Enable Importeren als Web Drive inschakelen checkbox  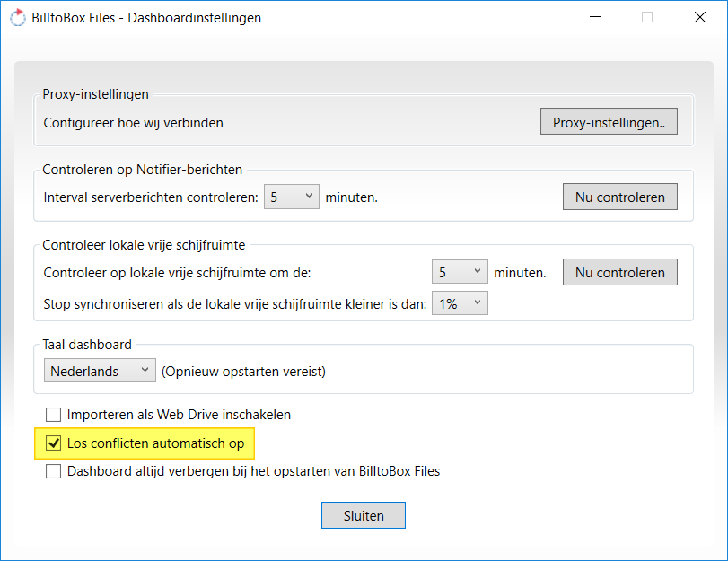coord(53,415)
